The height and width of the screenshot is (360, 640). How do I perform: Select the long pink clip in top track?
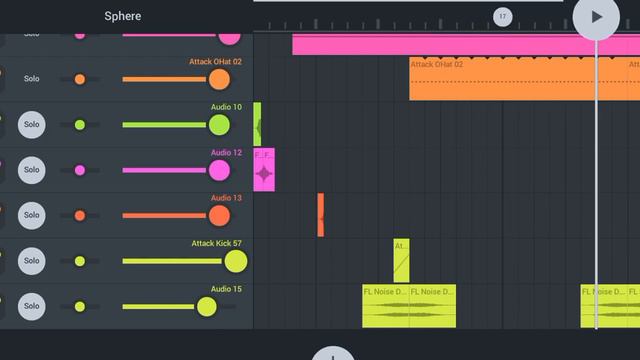[465, 44]
